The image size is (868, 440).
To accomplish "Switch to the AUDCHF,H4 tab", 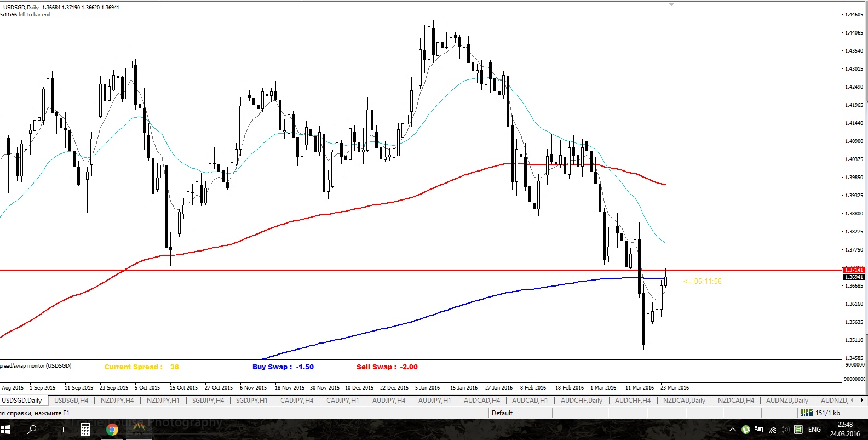I will (633, 401).
